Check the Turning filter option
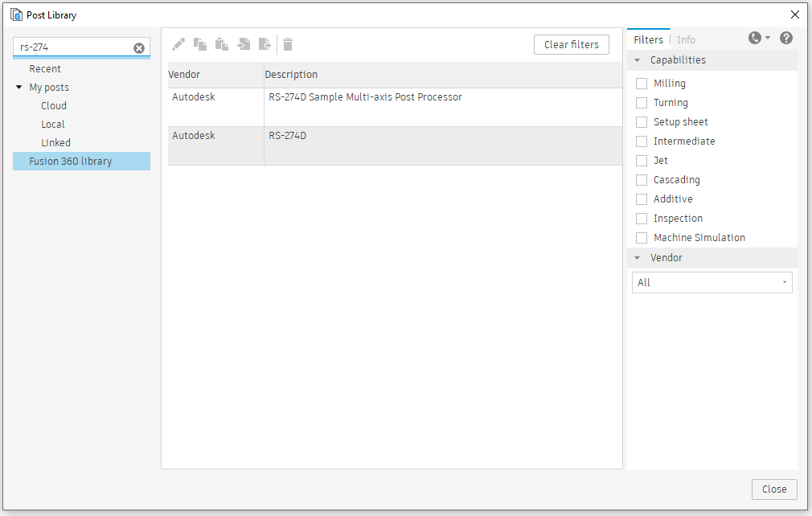This screenshot has height=516, width=812. point(642,102)
